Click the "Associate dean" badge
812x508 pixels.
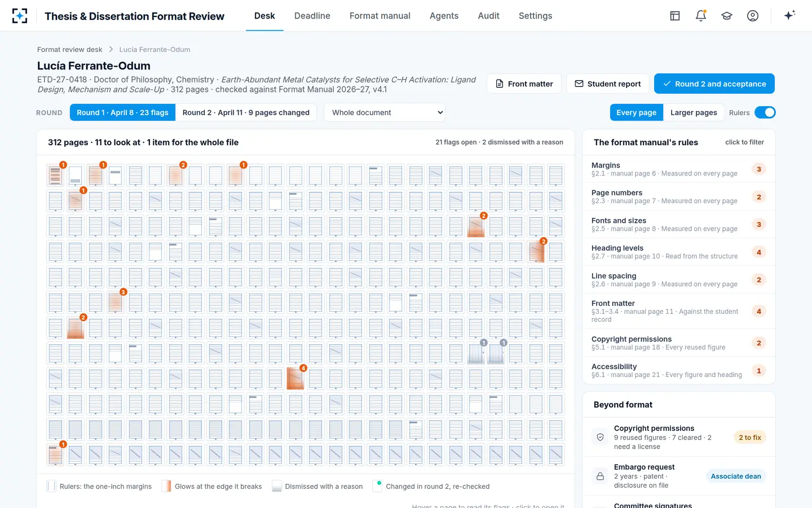pos(736,476)
